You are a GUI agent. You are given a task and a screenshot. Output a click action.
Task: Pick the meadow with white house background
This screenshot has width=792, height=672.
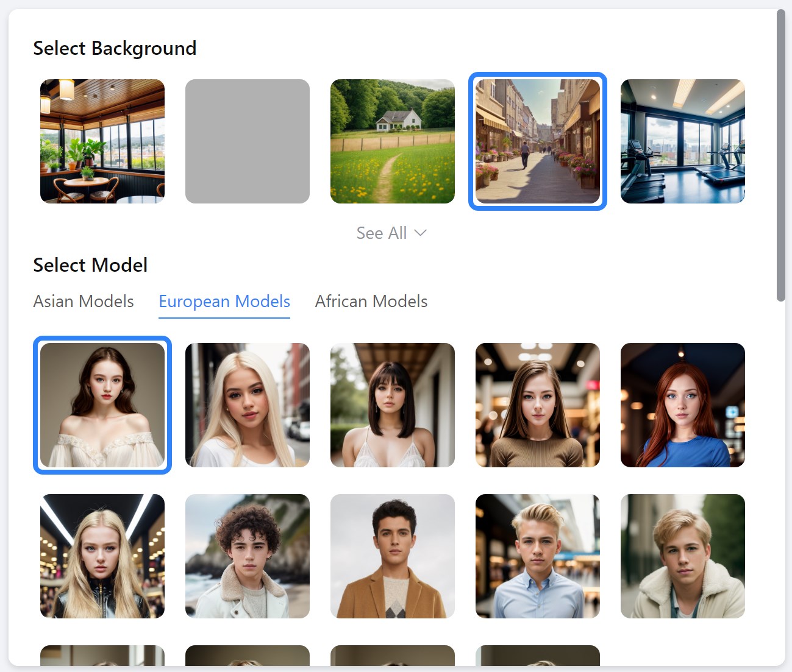click(393, 141)
